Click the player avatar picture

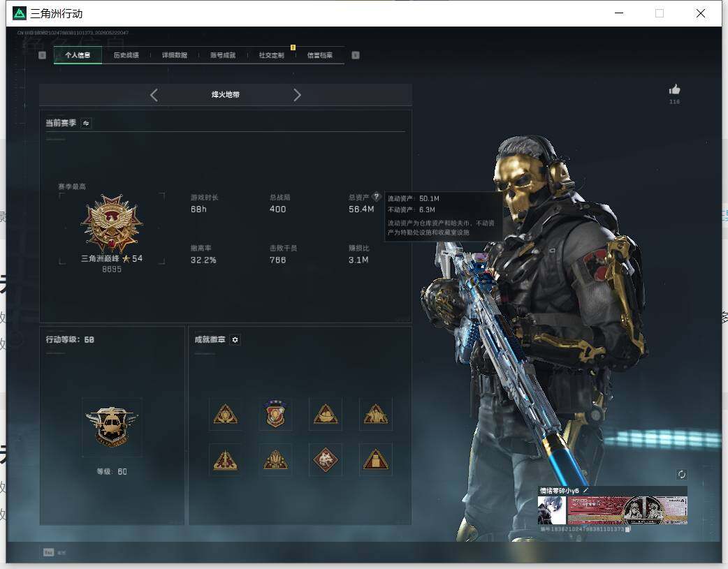click(x=551, y=510)
